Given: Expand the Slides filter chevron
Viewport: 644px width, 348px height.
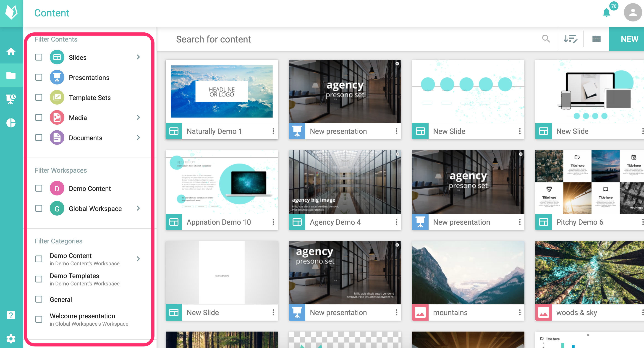Looking at the screenshot, I should click(138, 57).
